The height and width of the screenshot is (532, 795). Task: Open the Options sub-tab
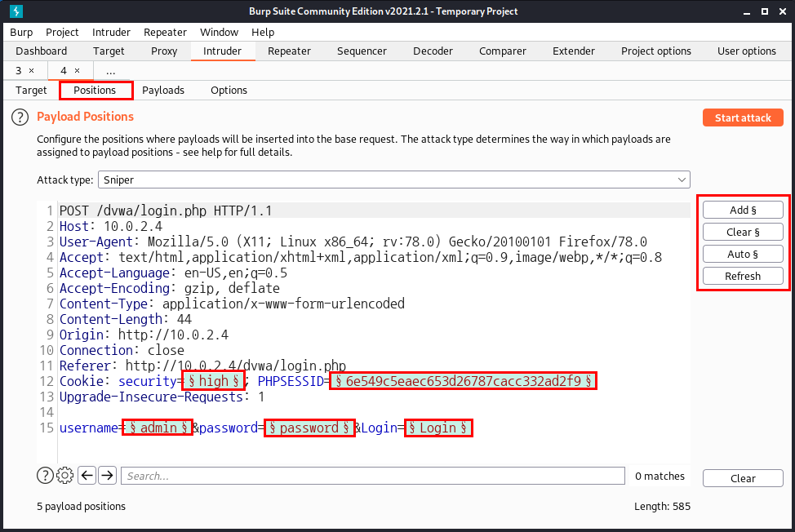229,91
